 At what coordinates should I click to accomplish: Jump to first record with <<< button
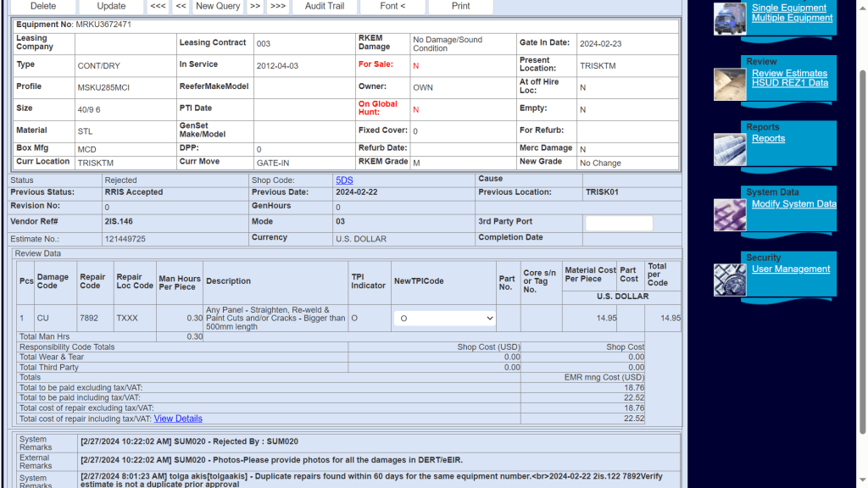click(x=158, y=6)
